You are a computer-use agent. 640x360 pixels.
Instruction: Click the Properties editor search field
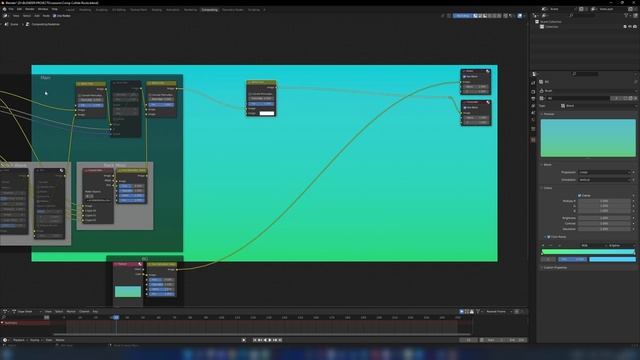[586, 74]
